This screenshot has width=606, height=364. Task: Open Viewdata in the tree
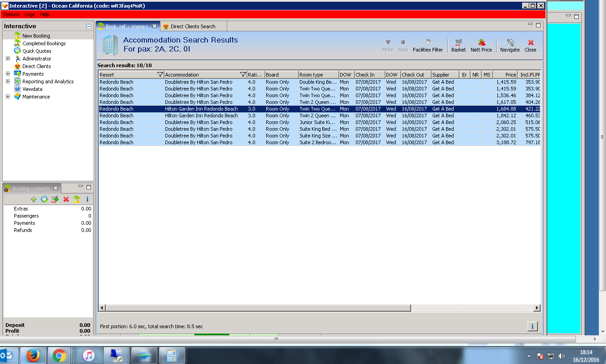(x=33, y=89)
